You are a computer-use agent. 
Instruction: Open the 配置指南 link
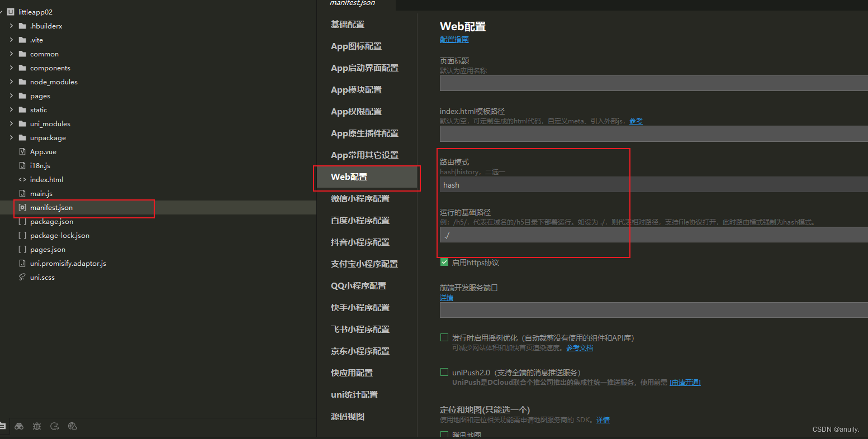[454, 39]
